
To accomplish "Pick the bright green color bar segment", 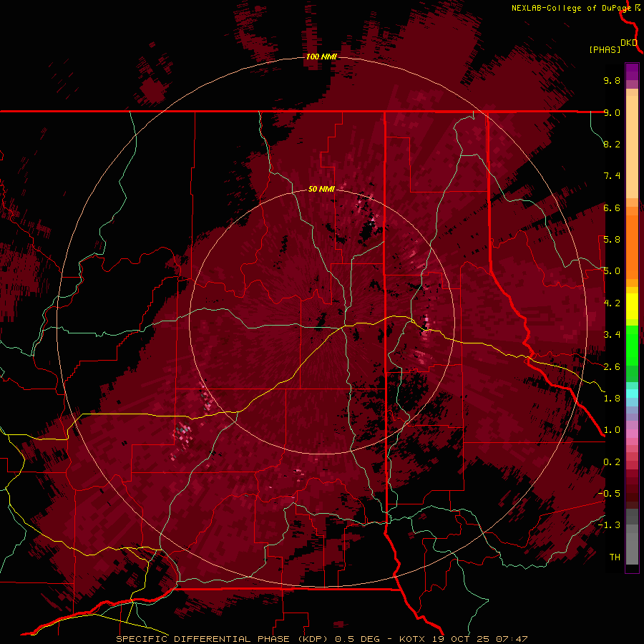I will 632,346.
